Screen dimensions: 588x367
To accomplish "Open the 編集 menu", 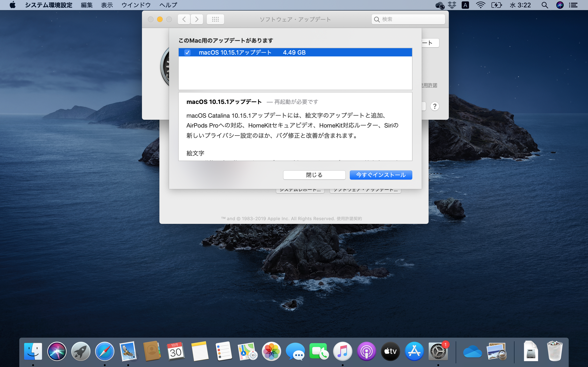I will coord(86,5).
